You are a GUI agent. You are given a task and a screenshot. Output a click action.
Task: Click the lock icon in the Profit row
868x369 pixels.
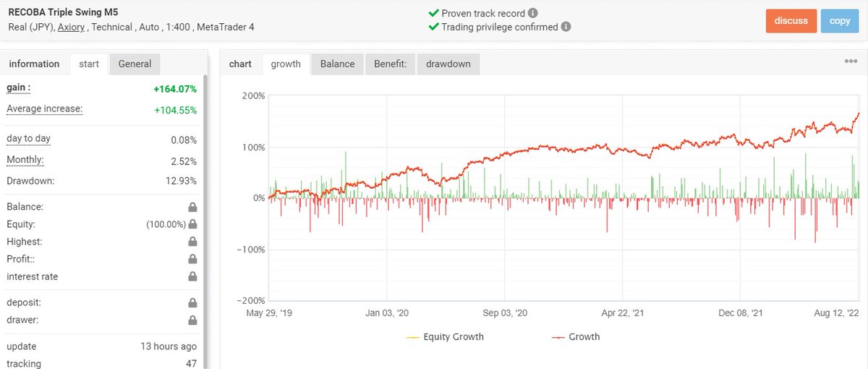point(192,259)
